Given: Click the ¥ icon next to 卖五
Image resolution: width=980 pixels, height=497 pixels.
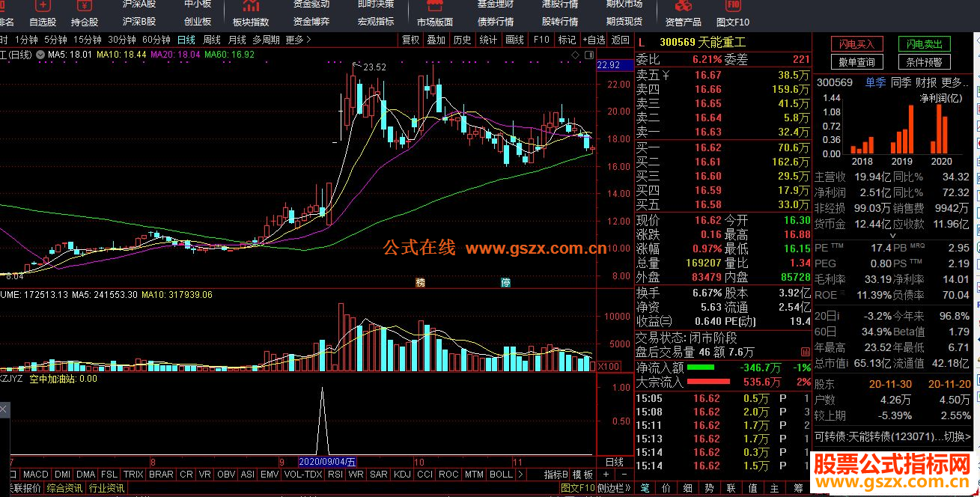Looking at the screenshot, I should [x=666, y=75].
